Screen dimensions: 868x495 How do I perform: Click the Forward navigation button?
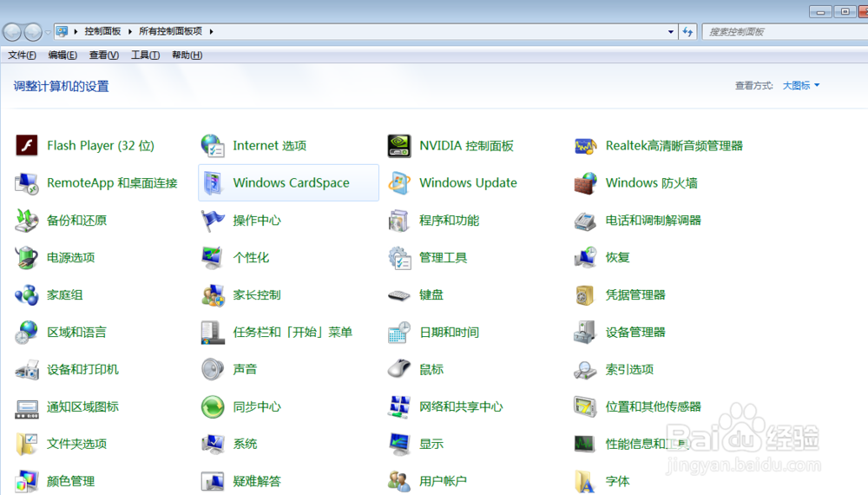pyautogui.click(x=33, y=32)
